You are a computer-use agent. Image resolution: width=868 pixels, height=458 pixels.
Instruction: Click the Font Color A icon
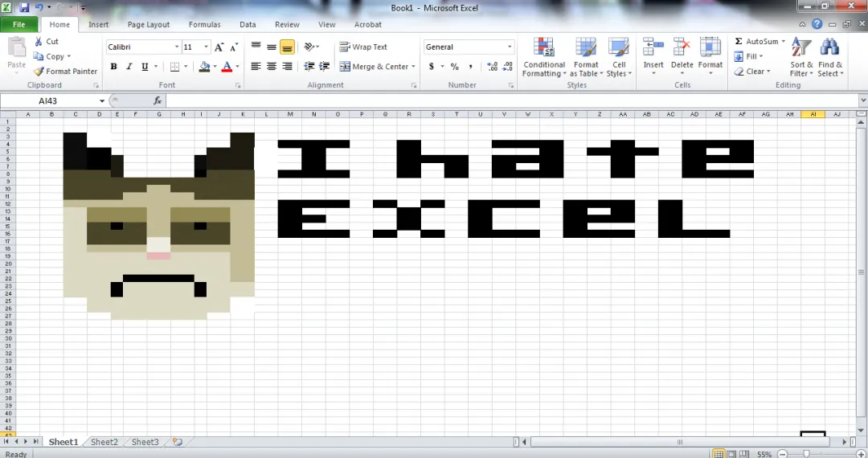(x=227, y=67)
